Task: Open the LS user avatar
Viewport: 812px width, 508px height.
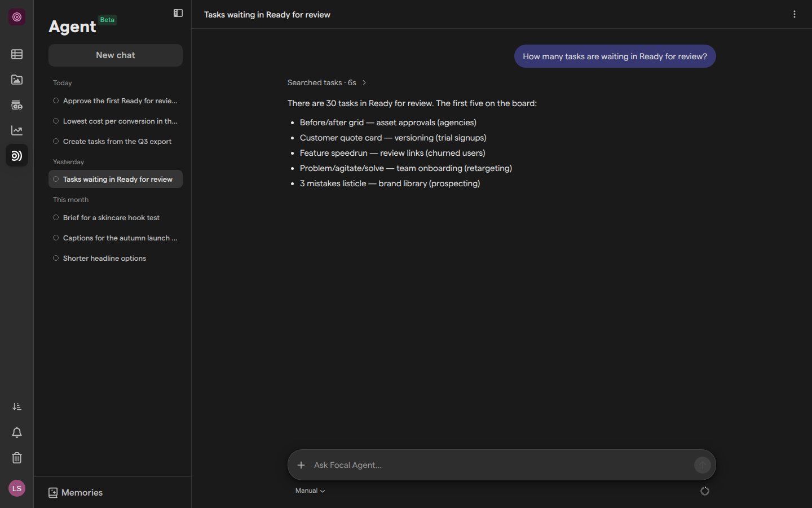Action: pos(17,488)
